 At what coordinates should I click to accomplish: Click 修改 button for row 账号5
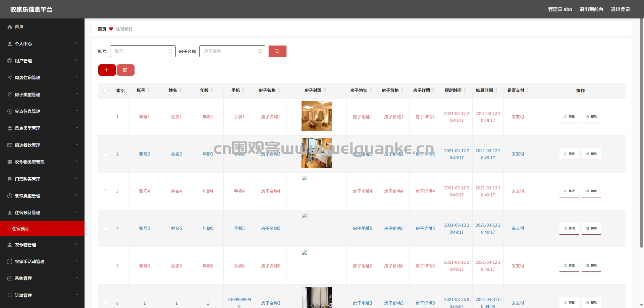569,228
